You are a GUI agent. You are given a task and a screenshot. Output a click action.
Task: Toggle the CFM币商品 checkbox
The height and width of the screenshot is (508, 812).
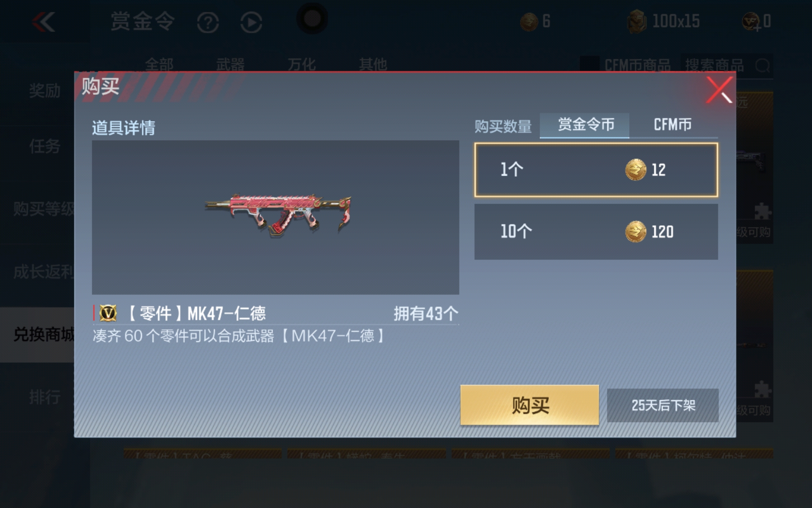tap(589, 64)
